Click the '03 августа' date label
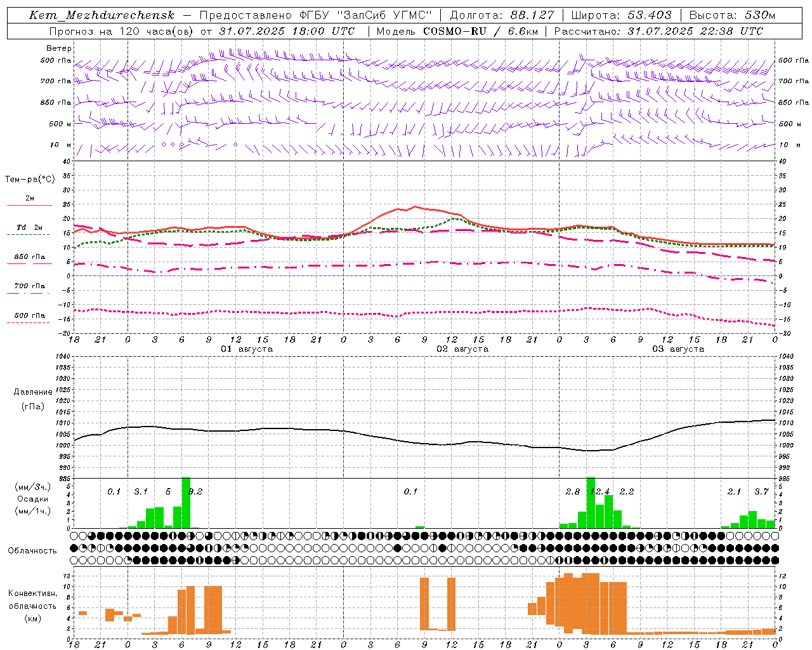This screenshot has width=812, height=650. 678,349
